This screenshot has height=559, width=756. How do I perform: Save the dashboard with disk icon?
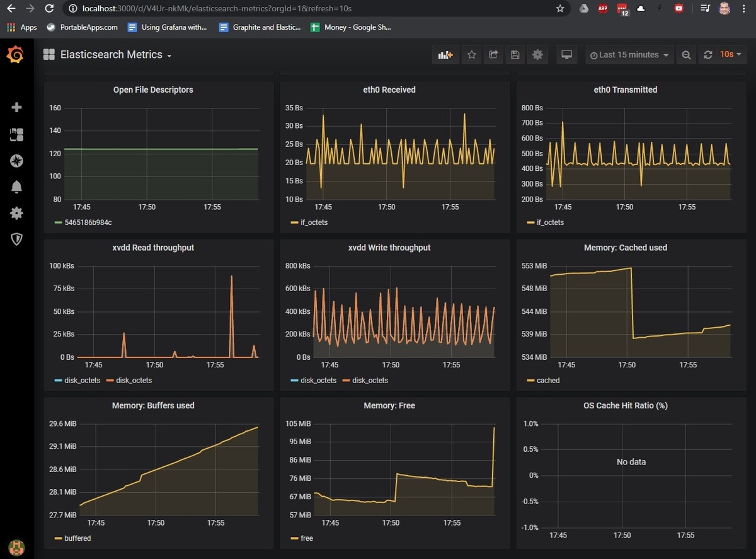pos(515,55)
